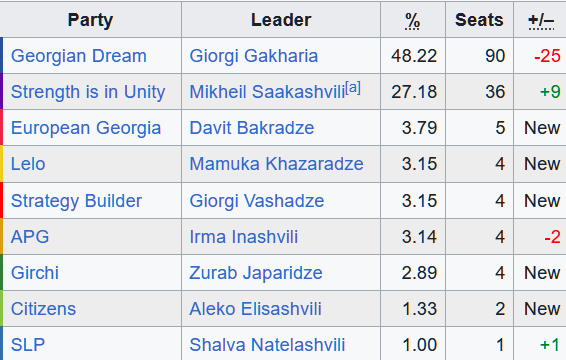Open the European Georgia party link
The width and height of the screenshot is (566, 360).
point(86,128)
